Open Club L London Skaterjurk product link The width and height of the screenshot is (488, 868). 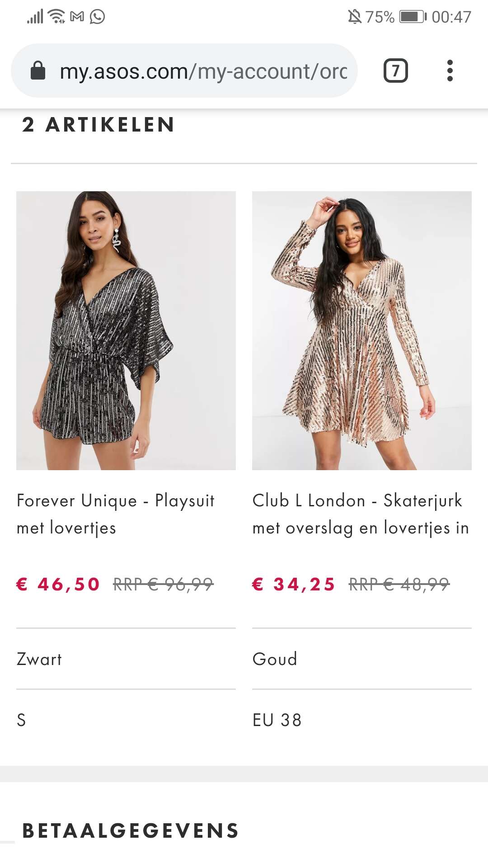click(x=361, y=514)
